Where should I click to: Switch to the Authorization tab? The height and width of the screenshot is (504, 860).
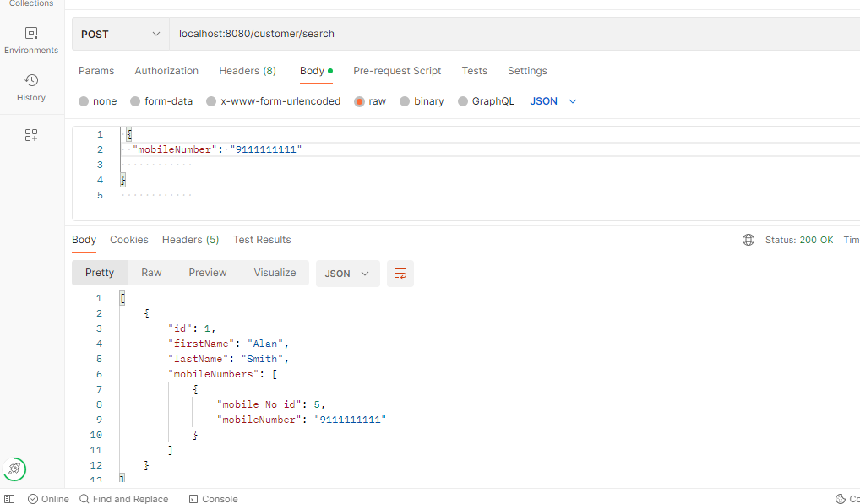166,71
